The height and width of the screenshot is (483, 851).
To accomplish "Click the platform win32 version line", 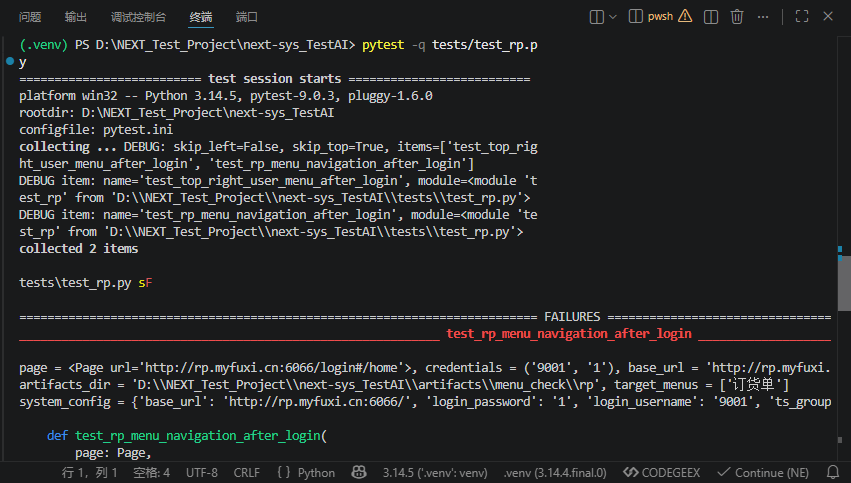I will coord(226,96).
